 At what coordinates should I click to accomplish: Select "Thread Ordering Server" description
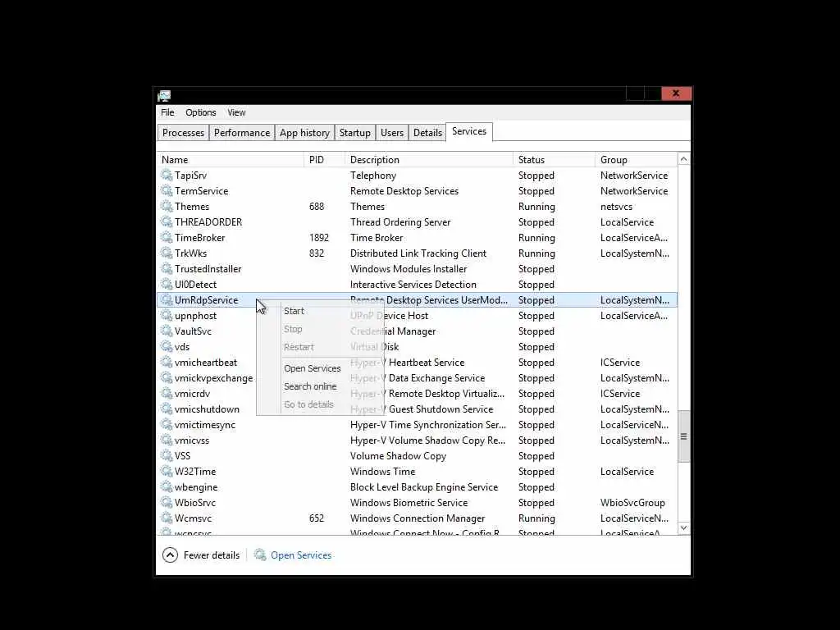(400, 221)
